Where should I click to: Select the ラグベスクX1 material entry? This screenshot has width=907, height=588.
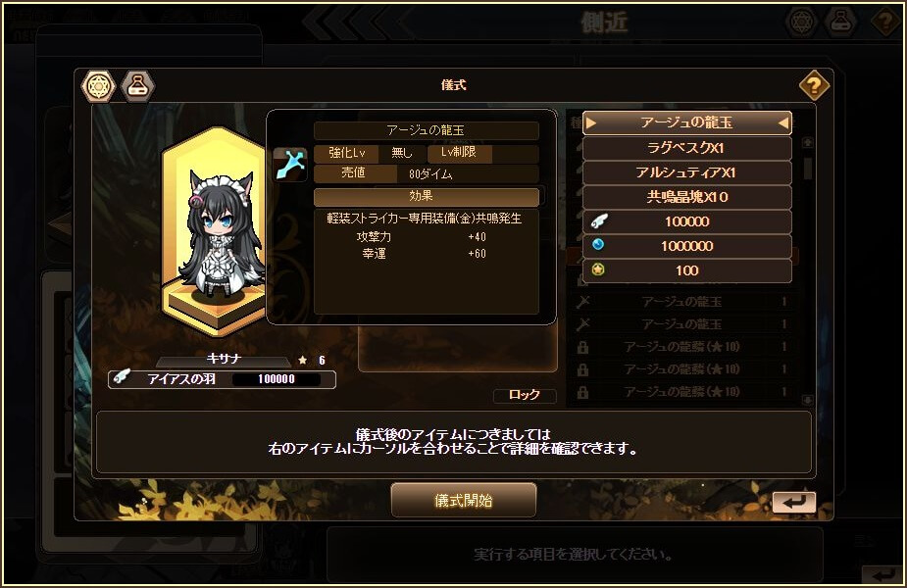point(686,148)
